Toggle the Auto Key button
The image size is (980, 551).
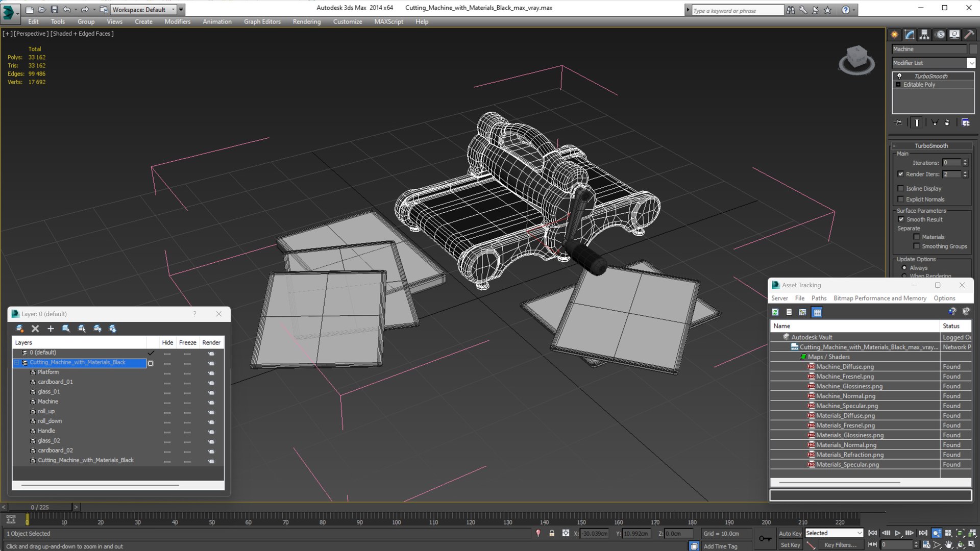[x=790, y=533]
